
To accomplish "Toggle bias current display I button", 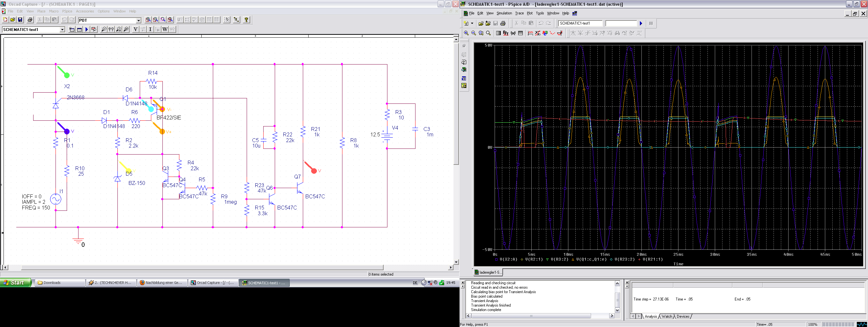I will 150,29.
